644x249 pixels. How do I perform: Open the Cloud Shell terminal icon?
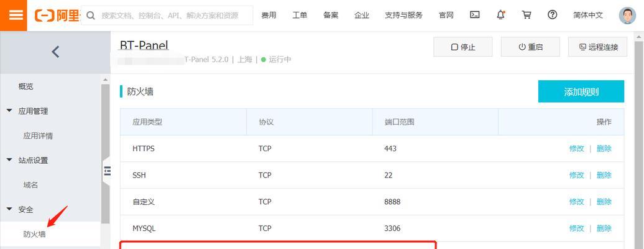[475, 15]
